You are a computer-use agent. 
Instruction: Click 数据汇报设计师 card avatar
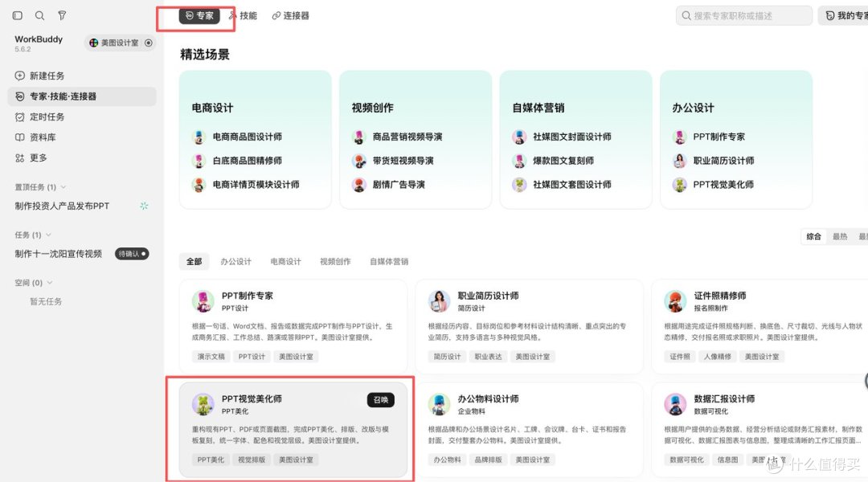(x=675, y=405)
